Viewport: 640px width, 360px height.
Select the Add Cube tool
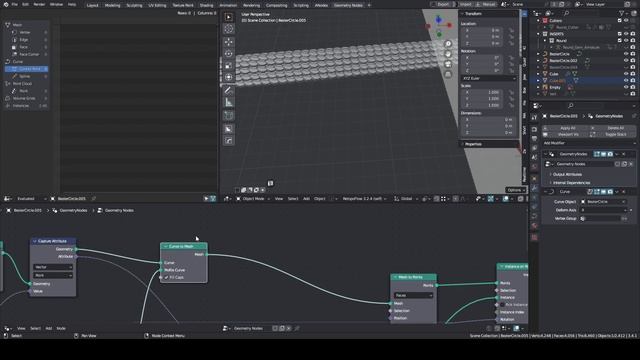(x=229, y=116)
